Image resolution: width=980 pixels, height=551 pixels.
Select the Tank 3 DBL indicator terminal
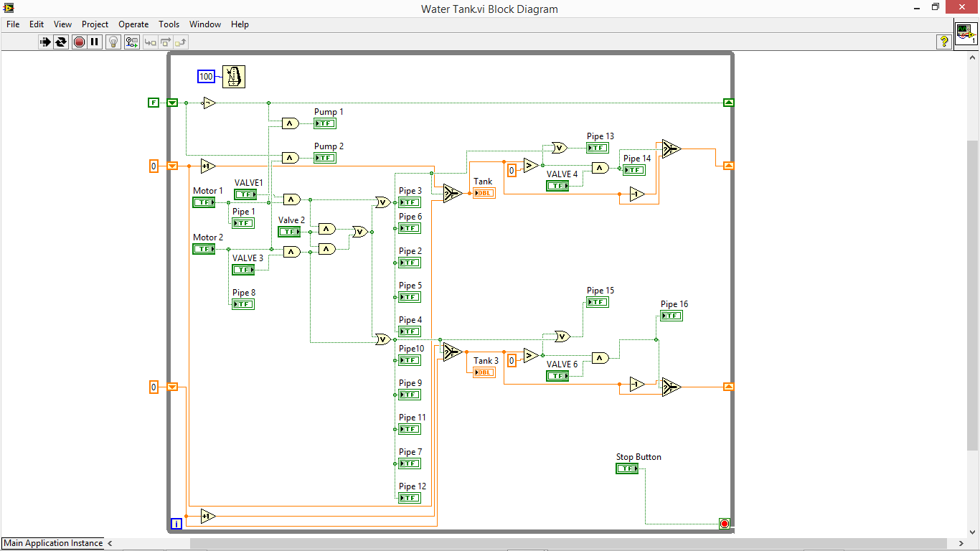coord(484,372)
